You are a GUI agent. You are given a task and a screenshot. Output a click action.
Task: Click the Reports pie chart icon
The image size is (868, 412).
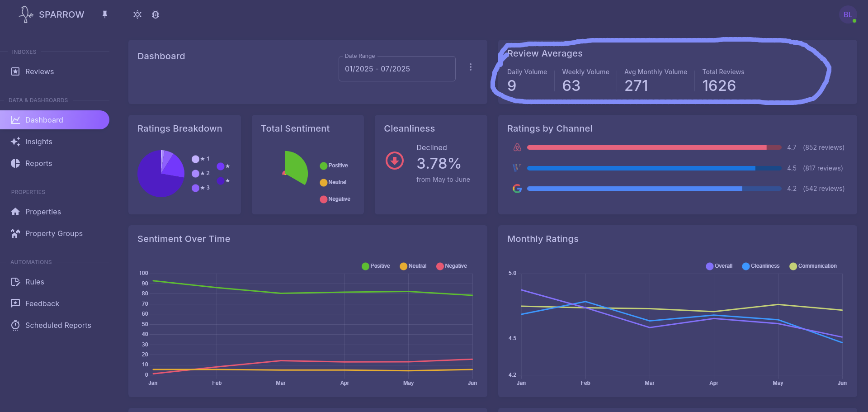(x=15, y=163)
